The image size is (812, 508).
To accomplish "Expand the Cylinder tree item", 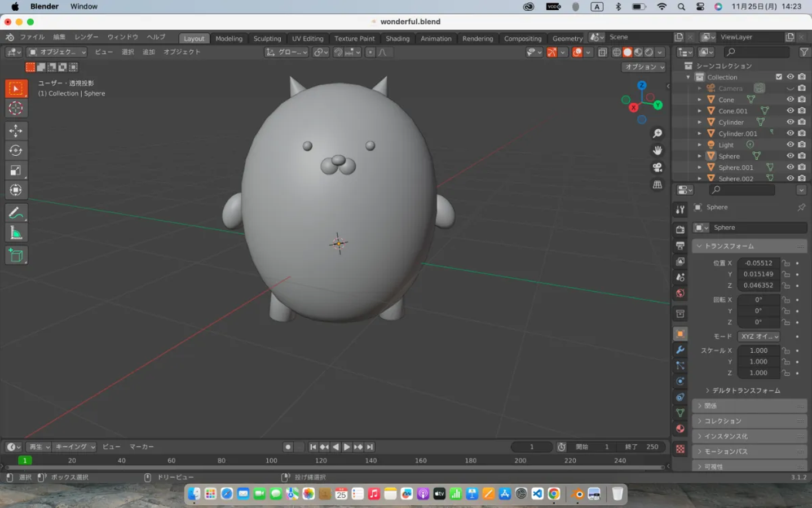I will tap(700, 122).
